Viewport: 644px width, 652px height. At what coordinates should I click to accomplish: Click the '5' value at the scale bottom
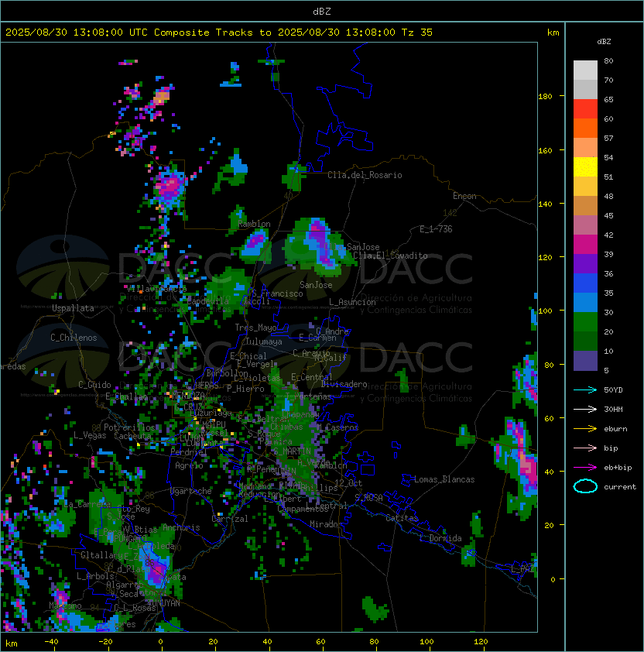tap(606, 370)
